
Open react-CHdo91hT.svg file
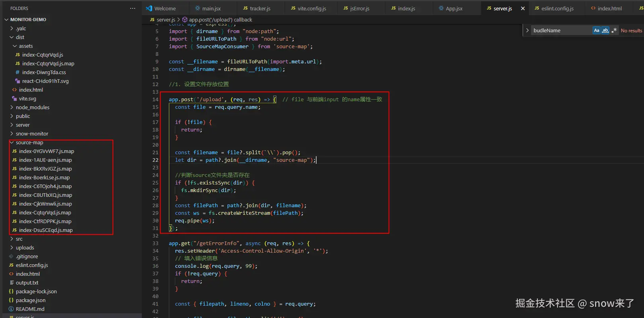(45, 81)
